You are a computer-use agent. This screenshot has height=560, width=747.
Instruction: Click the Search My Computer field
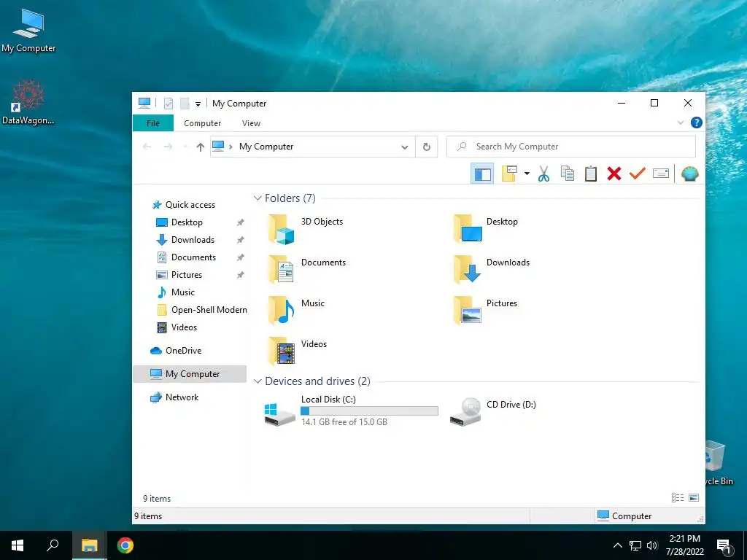570,147
